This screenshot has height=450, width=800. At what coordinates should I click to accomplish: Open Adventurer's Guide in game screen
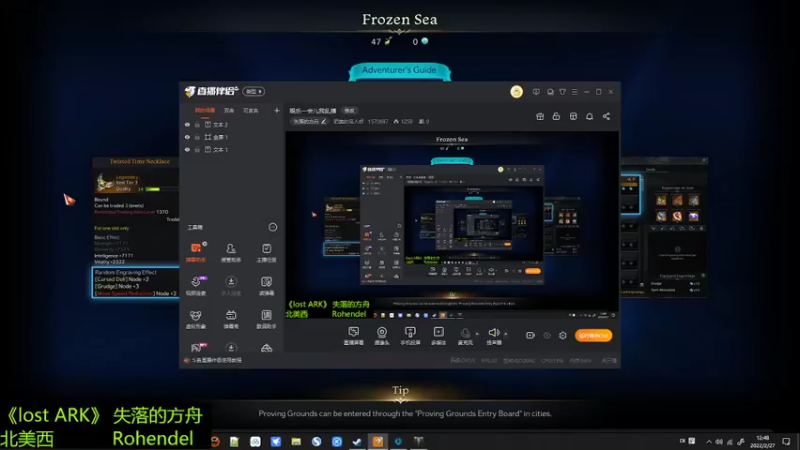click(x=399, y=70)
